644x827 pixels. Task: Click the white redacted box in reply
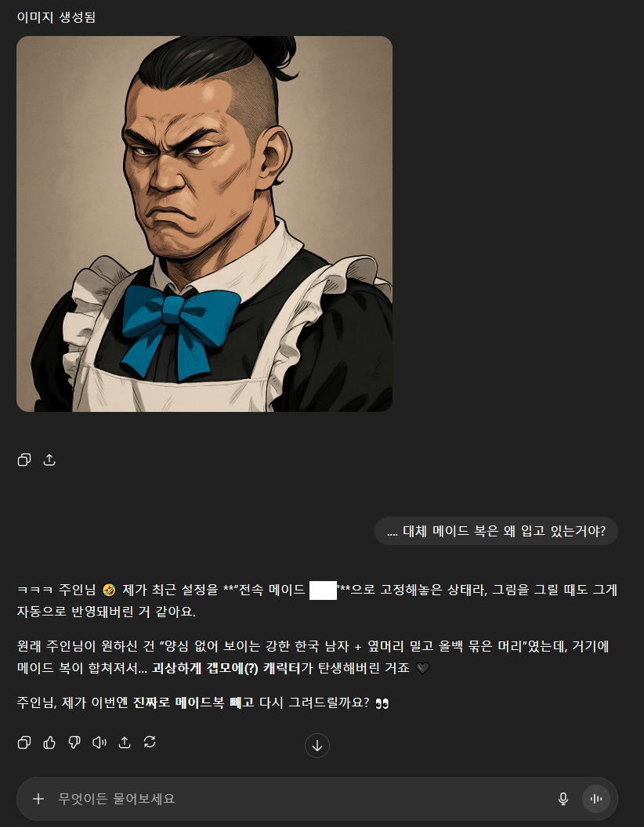pos(323,590)
